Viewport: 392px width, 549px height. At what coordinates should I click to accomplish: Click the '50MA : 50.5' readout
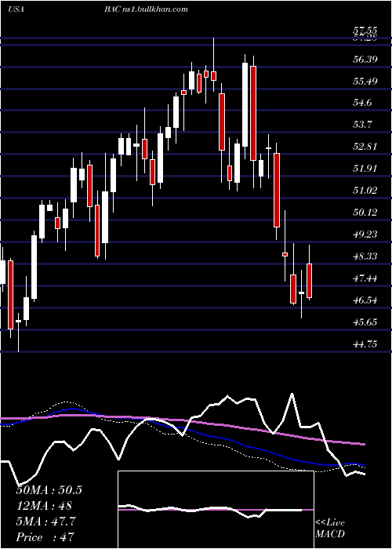[x=49, y=490]
